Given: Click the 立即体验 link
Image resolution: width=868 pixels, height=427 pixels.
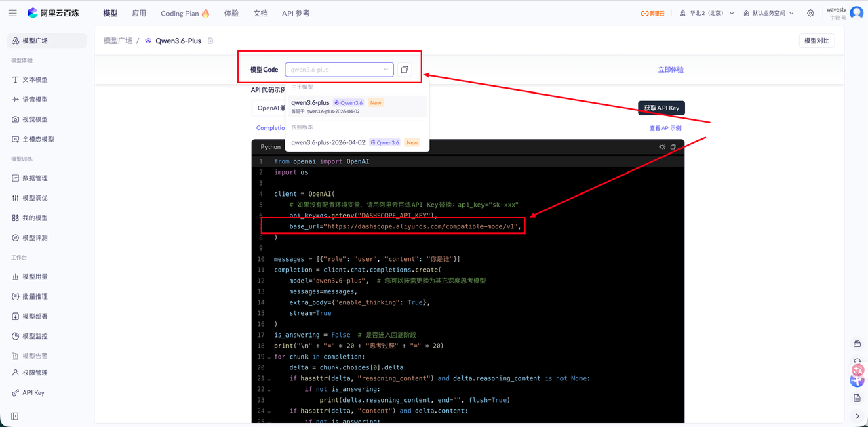Looking at the screenshot, I should coord(671,70).
